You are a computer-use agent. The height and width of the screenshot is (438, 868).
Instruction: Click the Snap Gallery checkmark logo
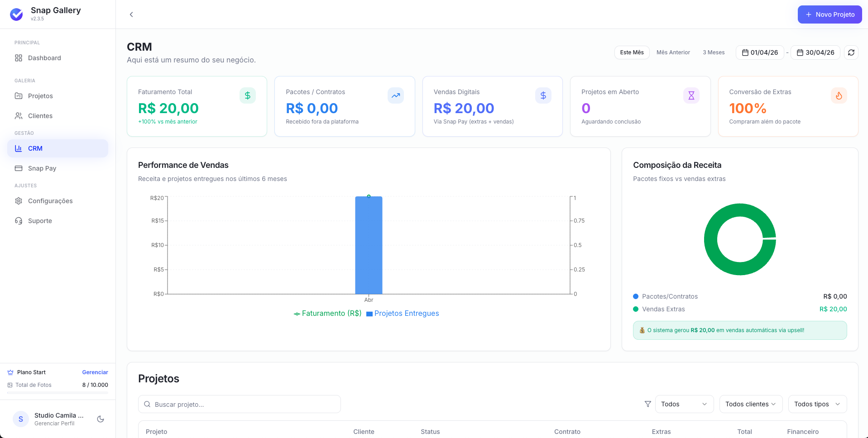coord(17,14)
